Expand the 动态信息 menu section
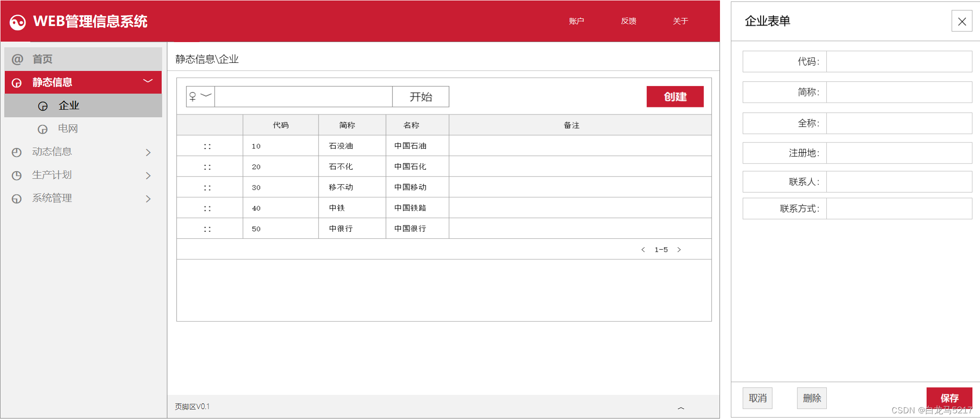The height and width of the screenshot is (419, 980). [148, 152]
